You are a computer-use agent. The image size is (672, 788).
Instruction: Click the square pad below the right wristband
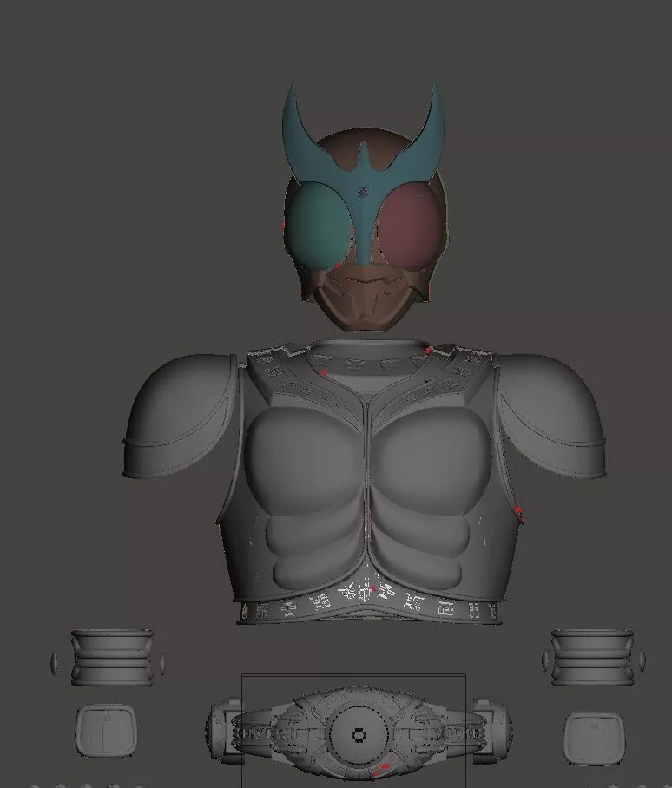(x=594, y=739)
